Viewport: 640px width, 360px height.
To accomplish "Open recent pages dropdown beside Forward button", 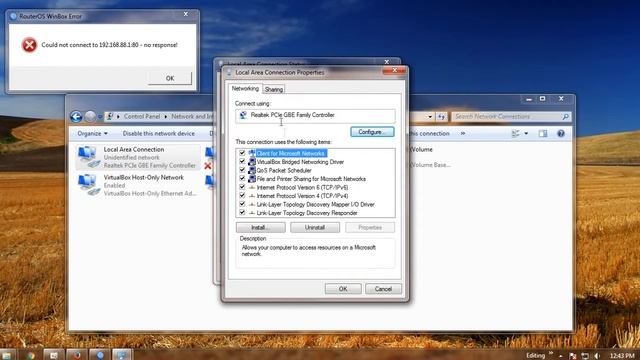I will pos(100,117).
